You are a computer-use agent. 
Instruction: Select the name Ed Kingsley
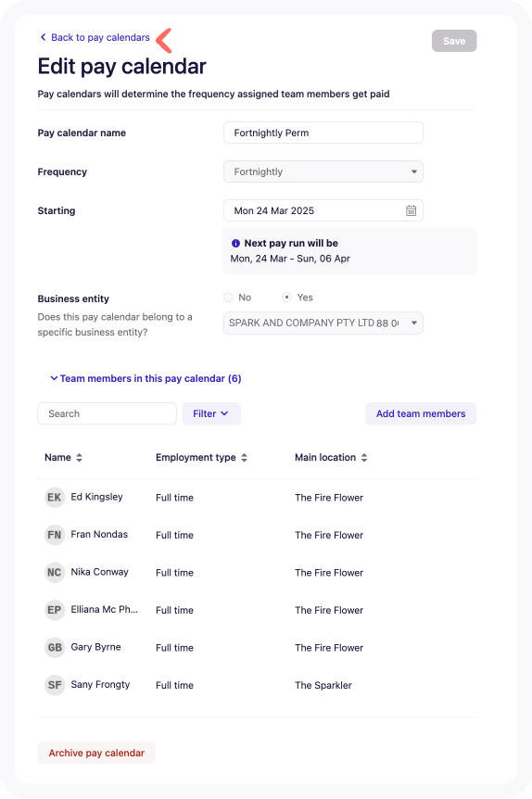coord(96,497)
